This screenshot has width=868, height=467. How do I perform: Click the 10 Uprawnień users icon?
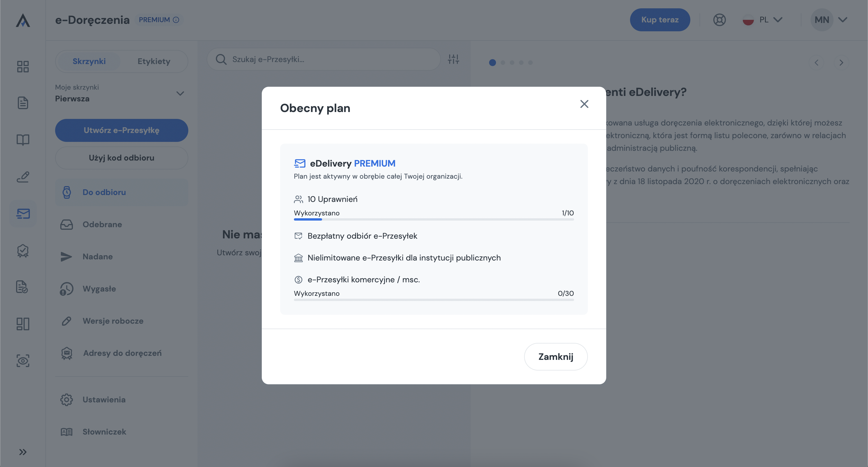(298, 199)
